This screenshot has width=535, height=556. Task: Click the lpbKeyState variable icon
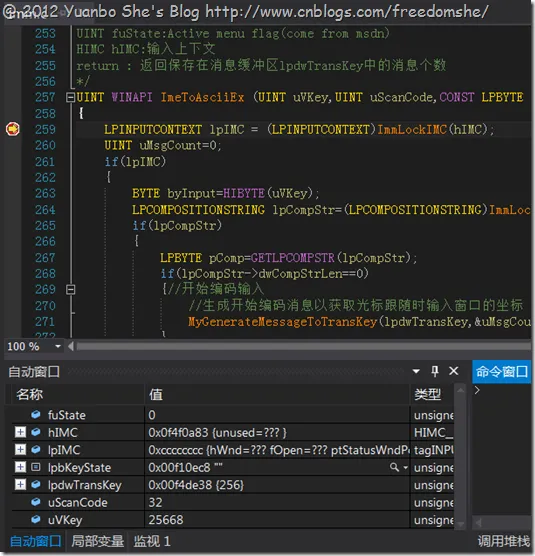coord(35,467)
